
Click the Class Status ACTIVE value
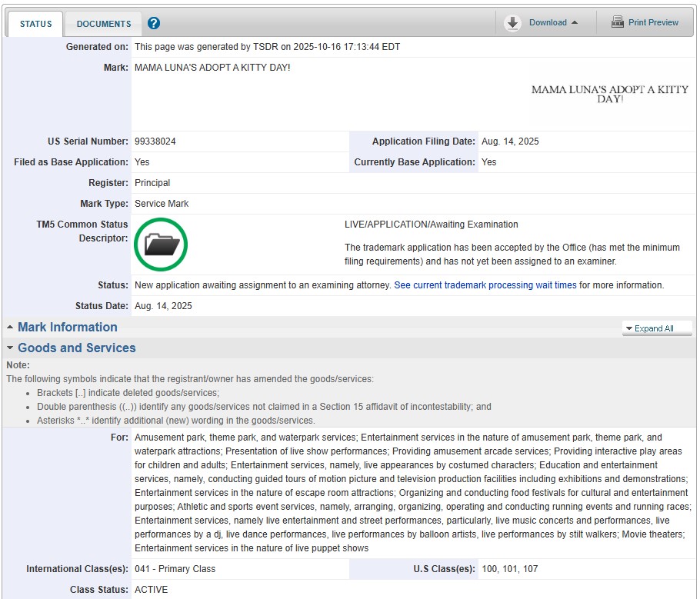tap(151, 590)
